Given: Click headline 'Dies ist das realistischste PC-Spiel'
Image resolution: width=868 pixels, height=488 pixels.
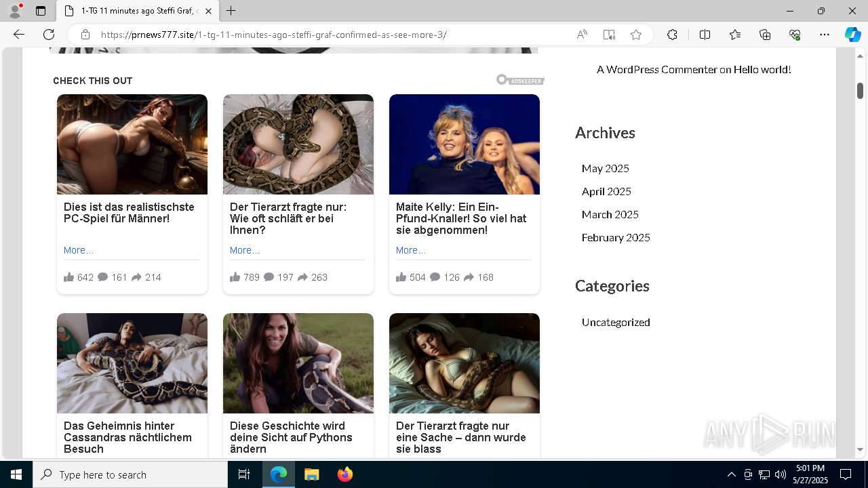Looking at the screenshot, I should [x=129, y=213].
